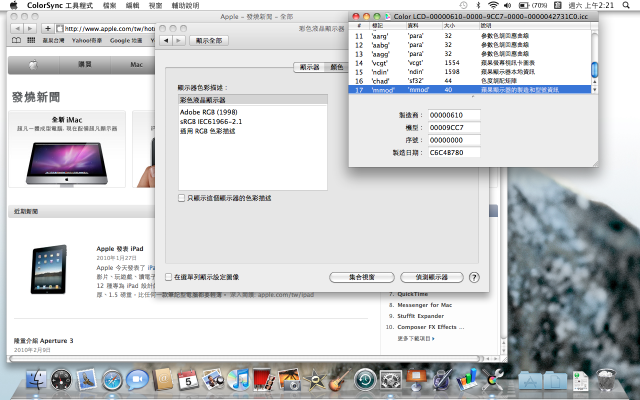This screenshot has width=640, height=400.
Task: Open Dashboard gauge icon in Dock
Action: [x=61, y=379]
